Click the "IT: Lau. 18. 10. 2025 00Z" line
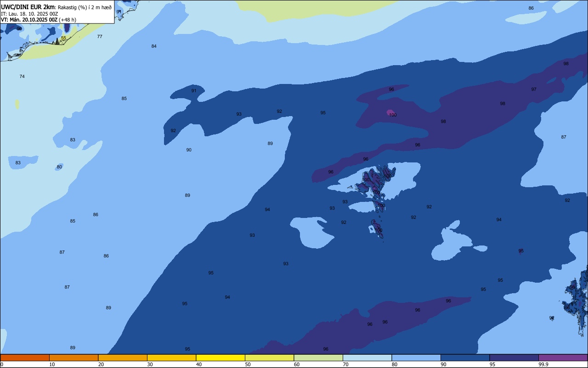Image resolution: width=588 pixels, height=368 pixels. [29, 13]
